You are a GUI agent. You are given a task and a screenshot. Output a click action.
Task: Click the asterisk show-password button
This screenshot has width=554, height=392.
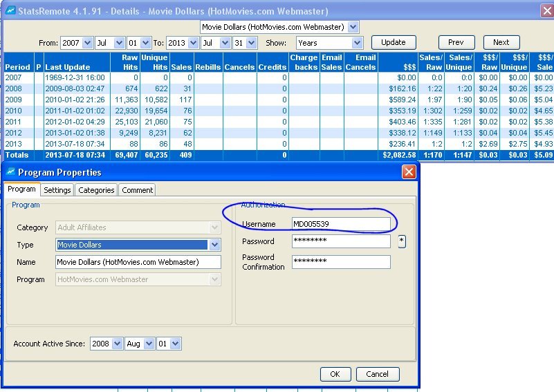pos(402,241)
